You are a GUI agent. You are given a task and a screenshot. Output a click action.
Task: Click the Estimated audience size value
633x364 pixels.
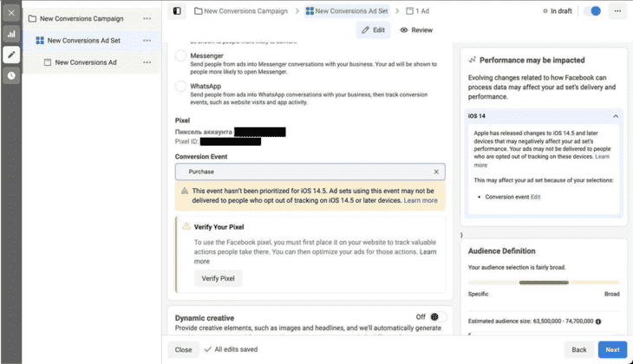(563, 322)
